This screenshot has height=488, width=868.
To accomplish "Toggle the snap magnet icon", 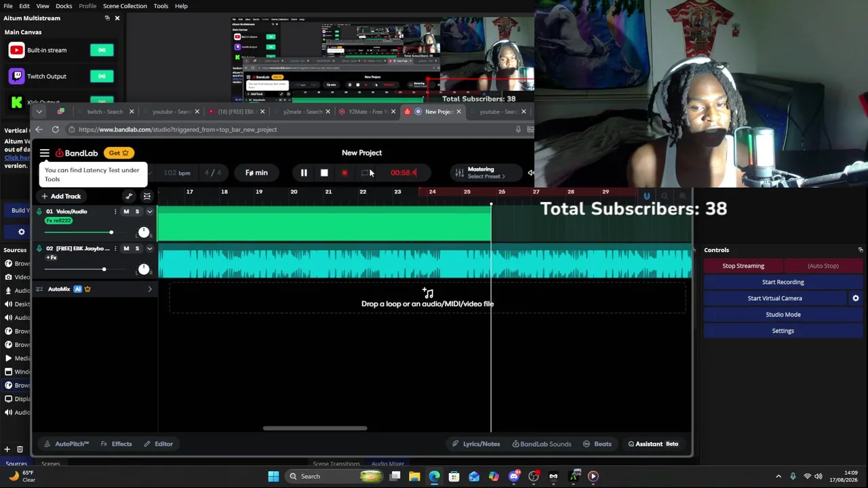I will click(x=647, y=197).
